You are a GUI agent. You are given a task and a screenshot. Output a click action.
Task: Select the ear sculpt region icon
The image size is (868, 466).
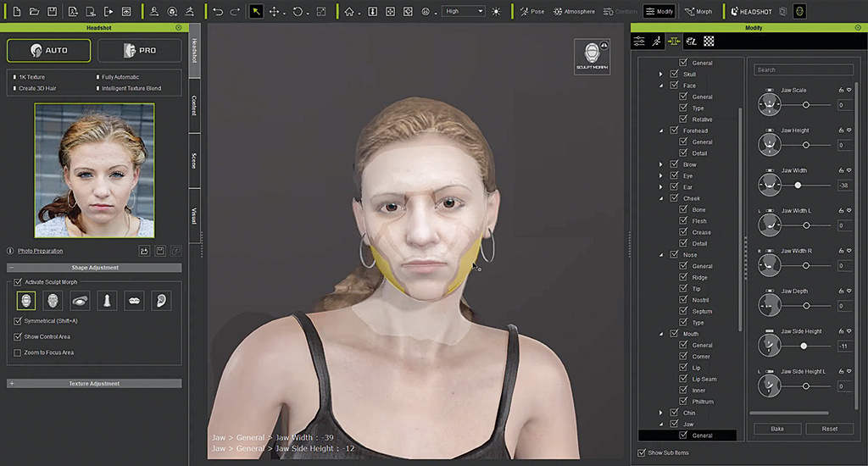161,301
